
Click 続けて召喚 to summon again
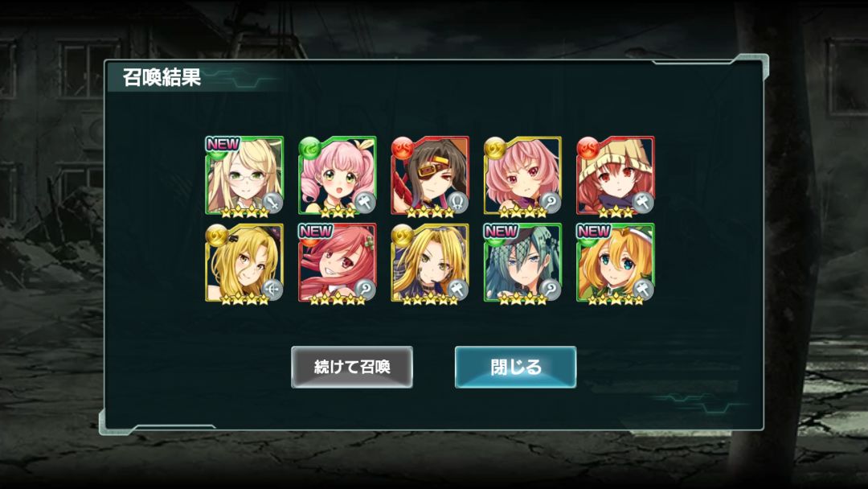click(352, 367)
